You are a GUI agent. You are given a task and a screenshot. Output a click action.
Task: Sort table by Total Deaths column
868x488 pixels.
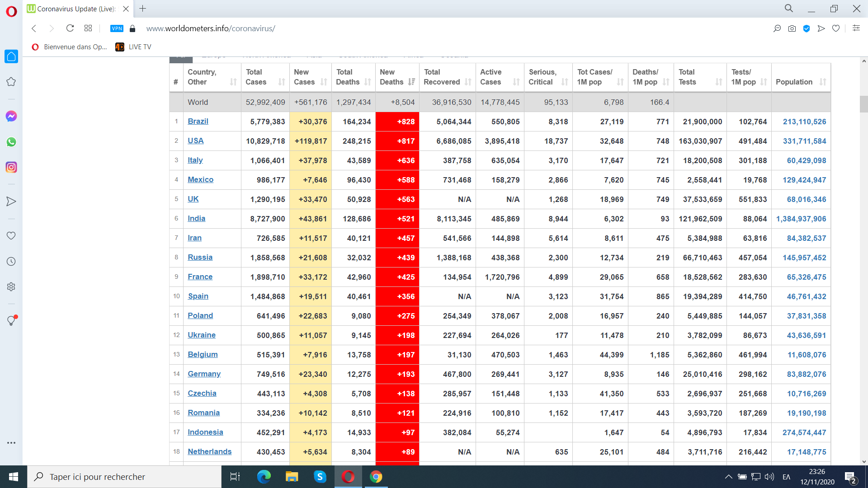click(x=354, y=77)
